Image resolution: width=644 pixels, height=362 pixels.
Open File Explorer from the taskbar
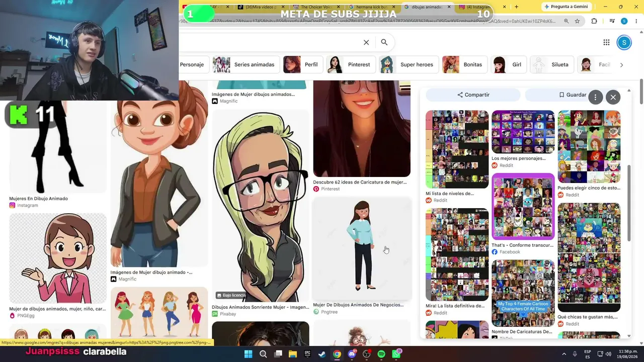[293, 354]
